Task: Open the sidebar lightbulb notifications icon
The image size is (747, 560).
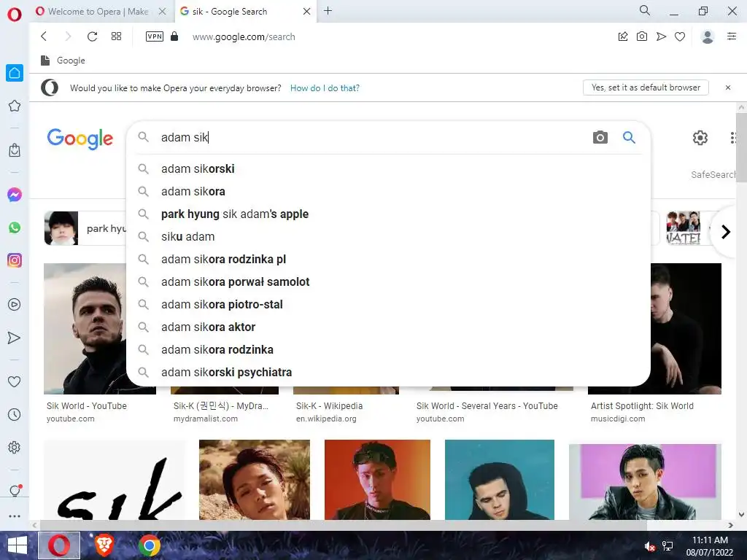Action: pyautogui.click(x=15, y=491)
